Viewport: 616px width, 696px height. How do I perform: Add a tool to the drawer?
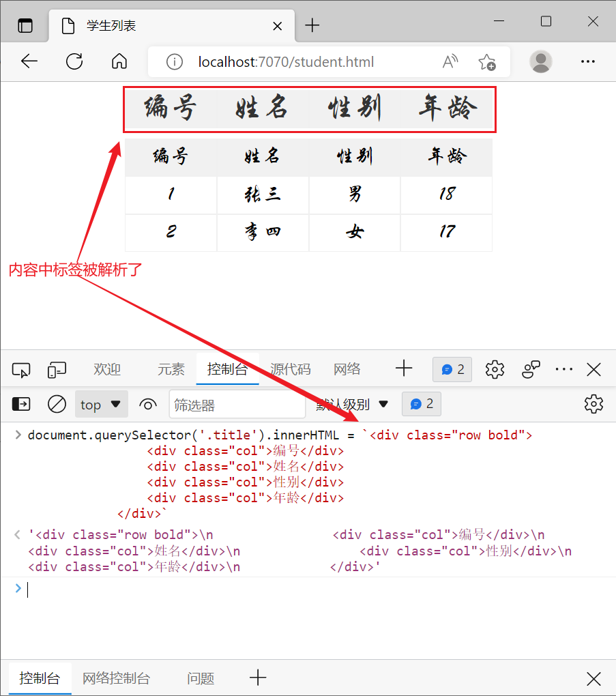[258, 678]
